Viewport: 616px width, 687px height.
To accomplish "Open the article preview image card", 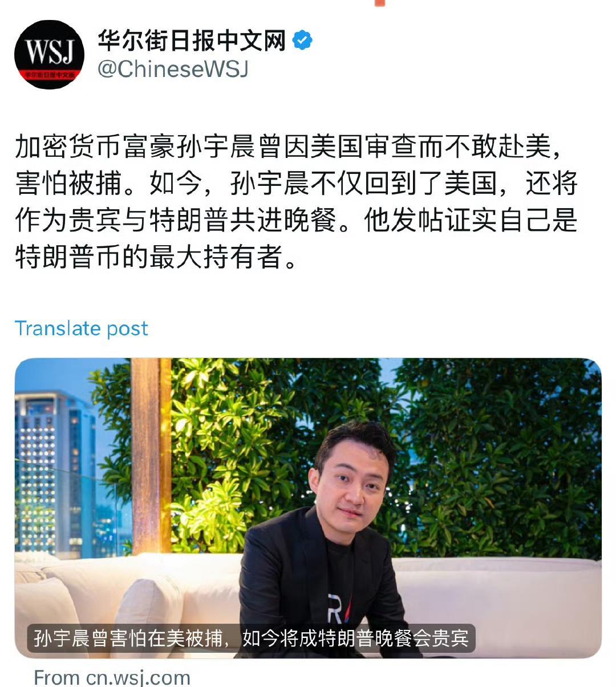I will 308,508.
